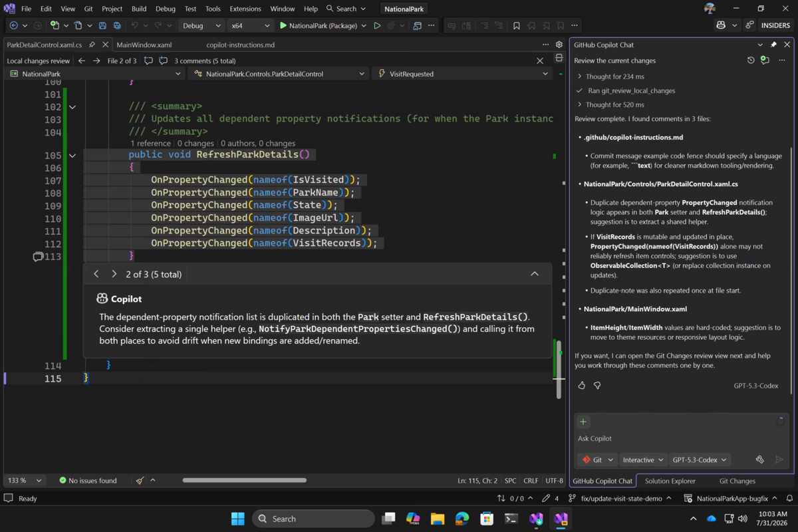Give thumbs up to Copilot response
798x532 pixels.
(582, 385)
